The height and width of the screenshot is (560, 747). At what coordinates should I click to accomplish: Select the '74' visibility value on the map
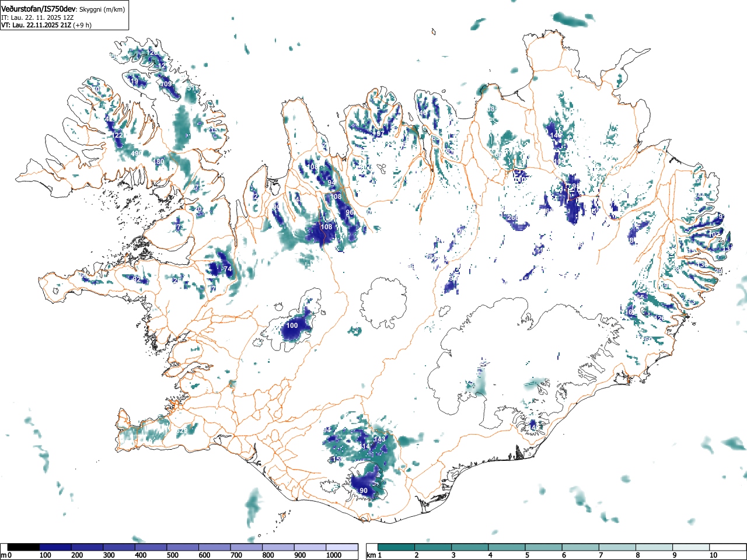point(228,269)
